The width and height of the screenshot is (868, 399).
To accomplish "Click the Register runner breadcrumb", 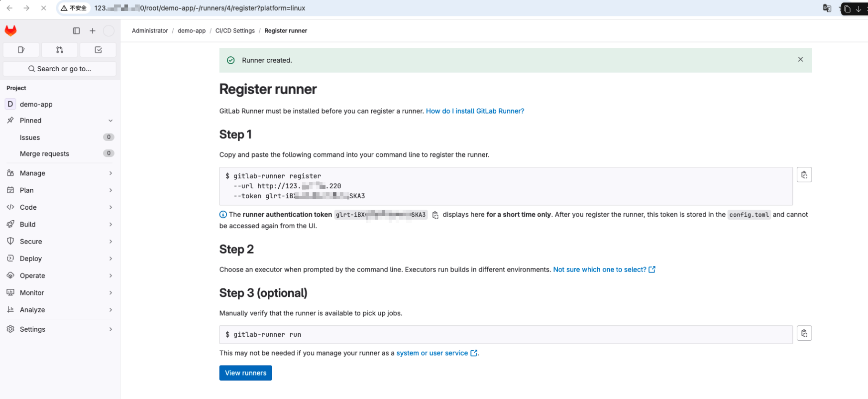I will 286,31.
